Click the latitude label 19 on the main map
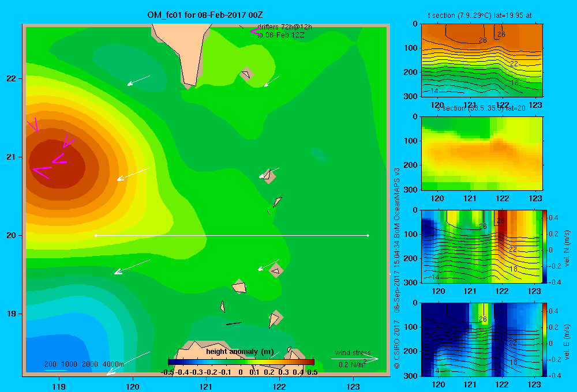 pyautogui.click(x=11, y=314)
